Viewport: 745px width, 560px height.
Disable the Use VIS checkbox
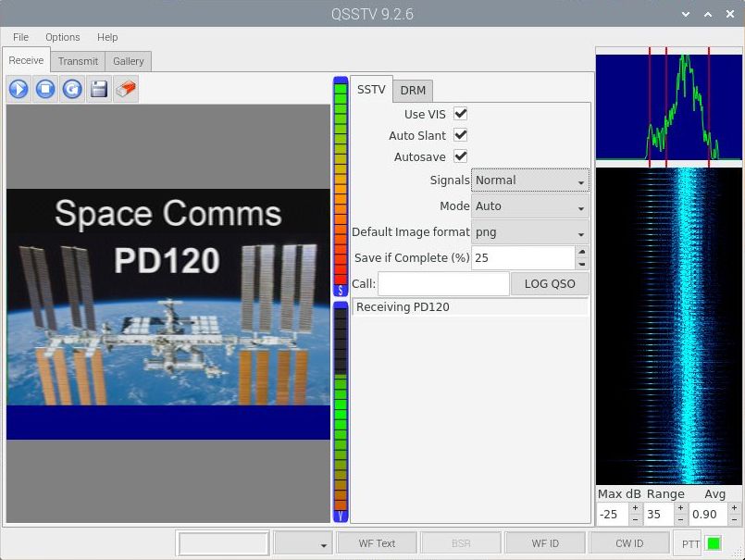tap(460, 114)
